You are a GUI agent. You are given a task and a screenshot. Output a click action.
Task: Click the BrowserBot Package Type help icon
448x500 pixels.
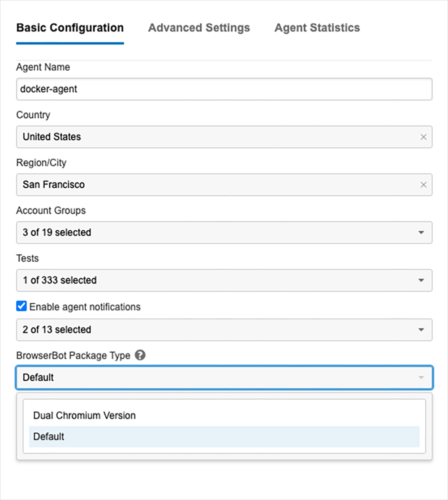(140, 356)
